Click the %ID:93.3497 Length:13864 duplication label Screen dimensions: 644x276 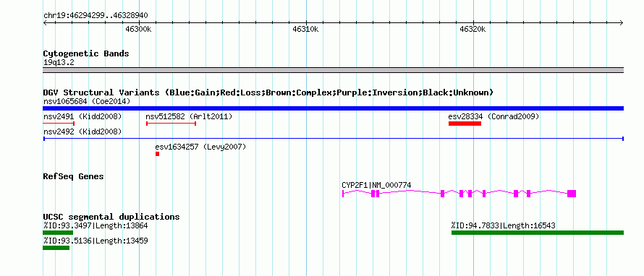tap(96, 225)
